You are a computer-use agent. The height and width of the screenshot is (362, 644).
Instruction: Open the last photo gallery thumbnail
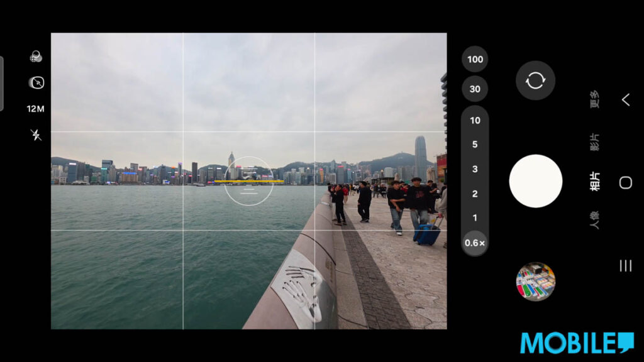535,282
